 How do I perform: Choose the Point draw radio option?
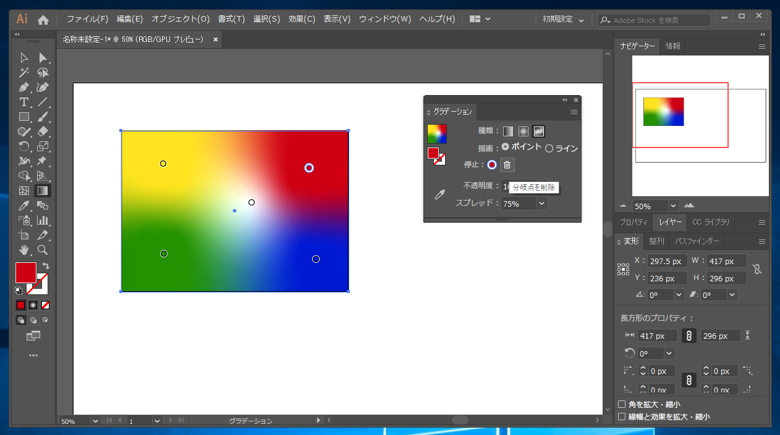coord(505,147)
